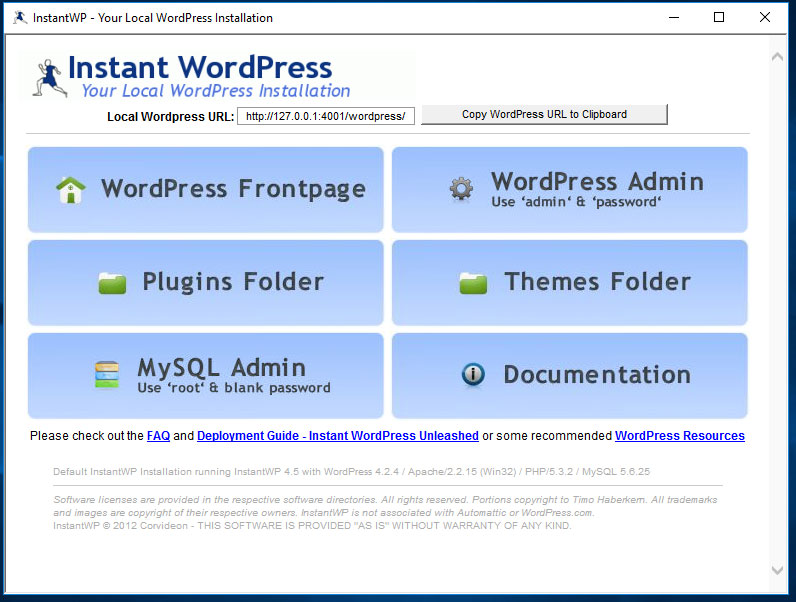This screenshot has width=796, height=602.
Task: Open Deployment Guide - Instant WordPress Unleashed link
Action: coord(338,436)
